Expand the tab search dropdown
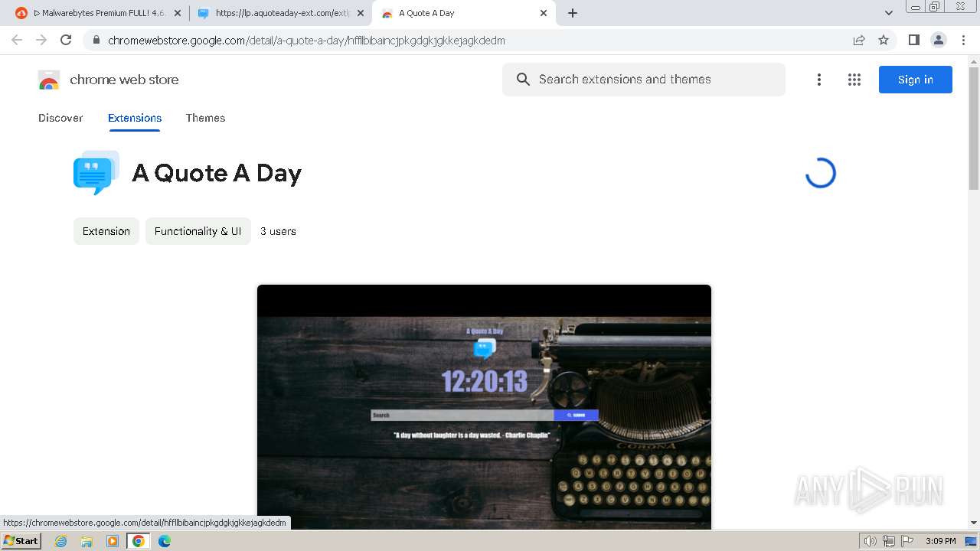This screenshot has height=551, width=980. [889, 13]
